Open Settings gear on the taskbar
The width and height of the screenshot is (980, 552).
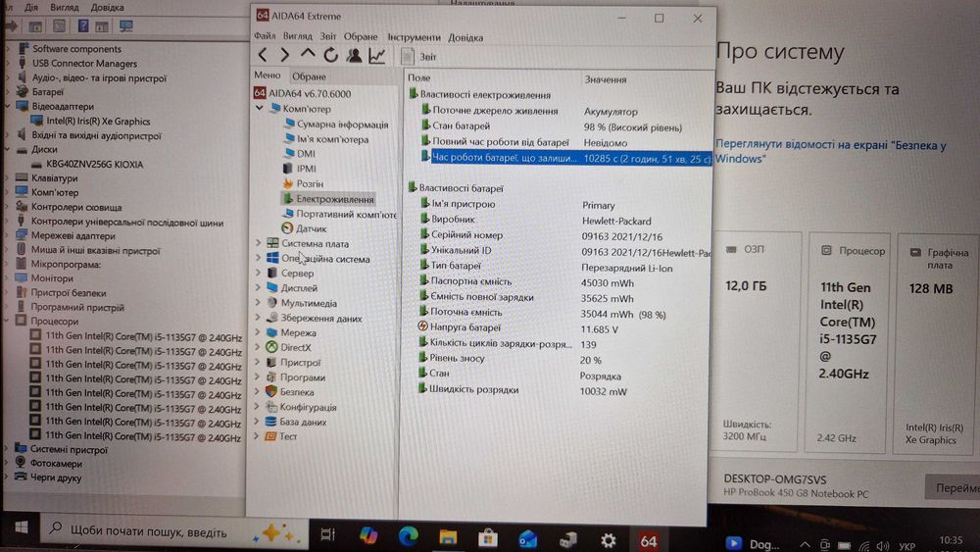pyautogui.click(x=608, y=540)
